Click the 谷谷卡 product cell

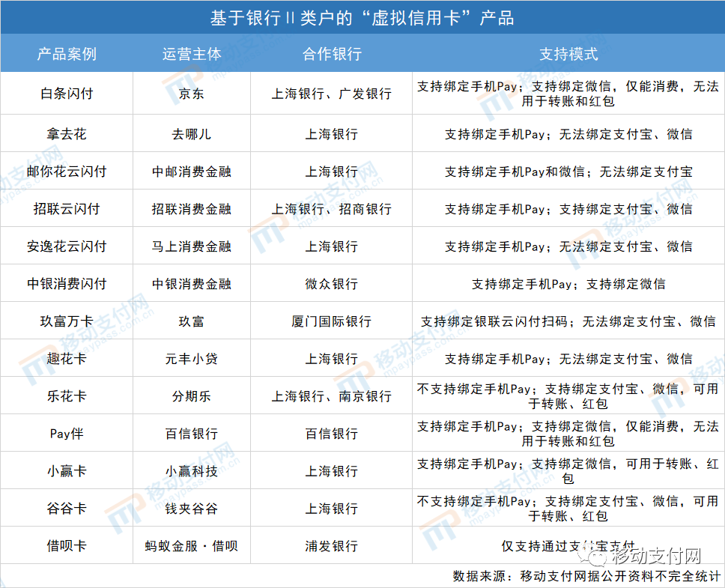click(67, 509)
